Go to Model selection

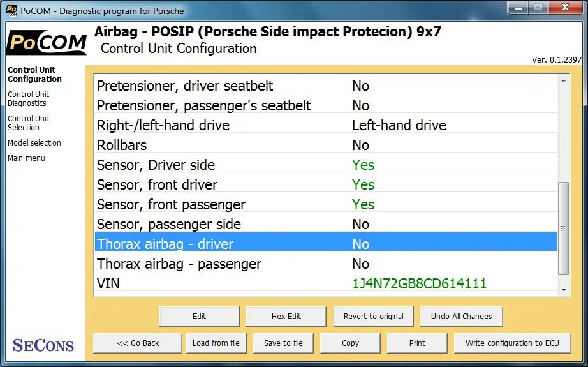pos(34,142)
